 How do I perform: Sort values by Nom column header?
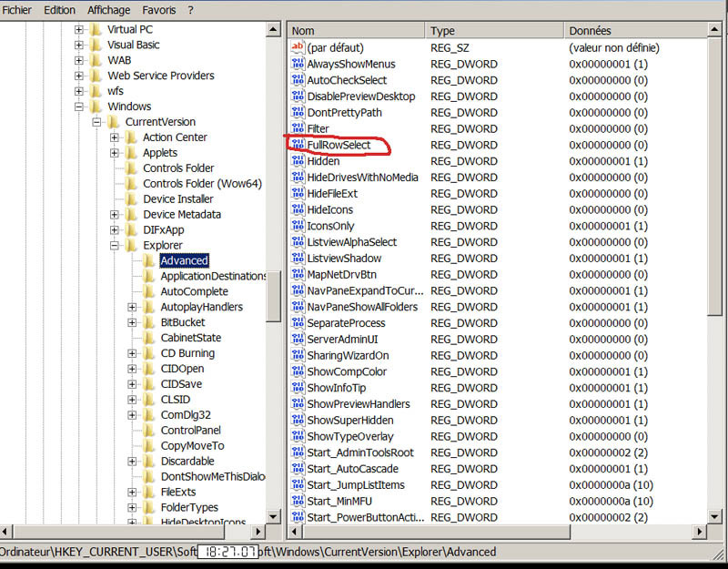[x=356, y=31]
